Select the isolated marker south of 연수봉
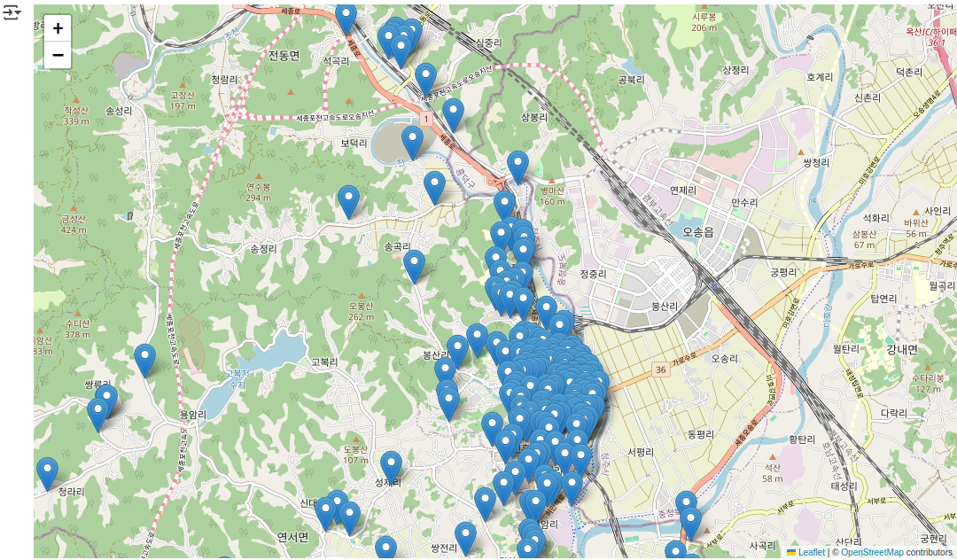Image resolution: width=957 pixels, height=560 pixels. pyautogui.click(x=349, y=199)
